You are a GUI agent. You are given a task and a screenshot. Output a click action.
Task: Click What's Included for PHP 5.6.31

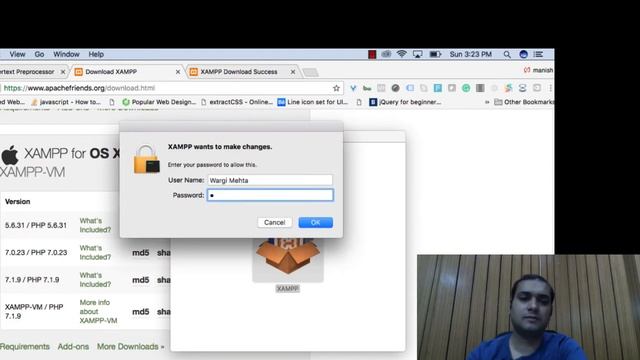point(95,225)
